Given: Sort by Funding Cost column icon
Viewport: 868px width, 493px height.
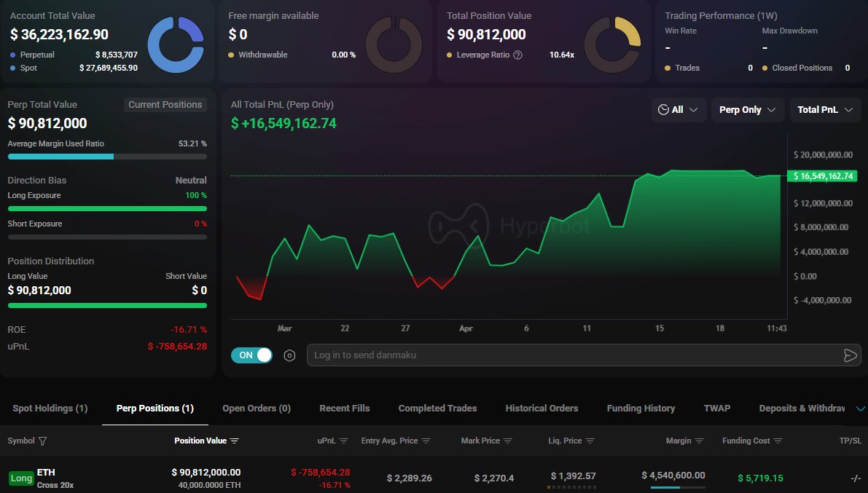Looking at the screenshot, I should (778, 441).
